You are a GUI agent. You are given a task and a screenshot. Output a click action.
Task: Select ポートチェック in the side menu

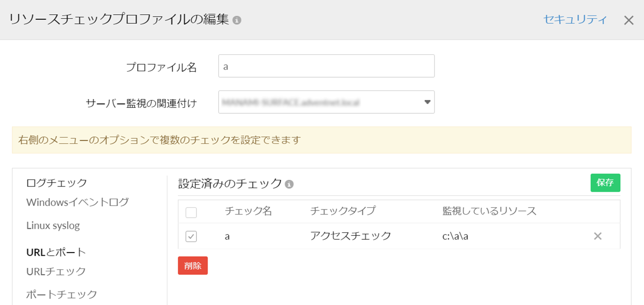tap(62, 294)
